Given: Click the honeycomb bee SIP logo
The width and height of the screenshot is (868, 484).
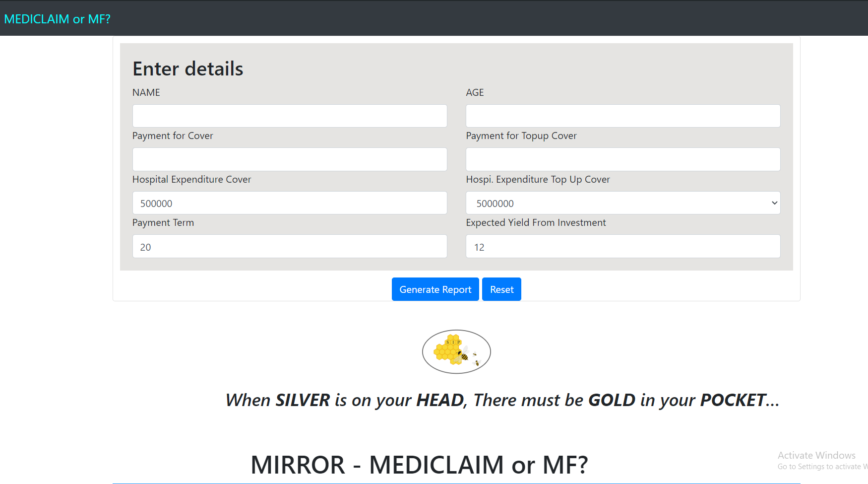Looking at the screenshot, I should 456,351.
